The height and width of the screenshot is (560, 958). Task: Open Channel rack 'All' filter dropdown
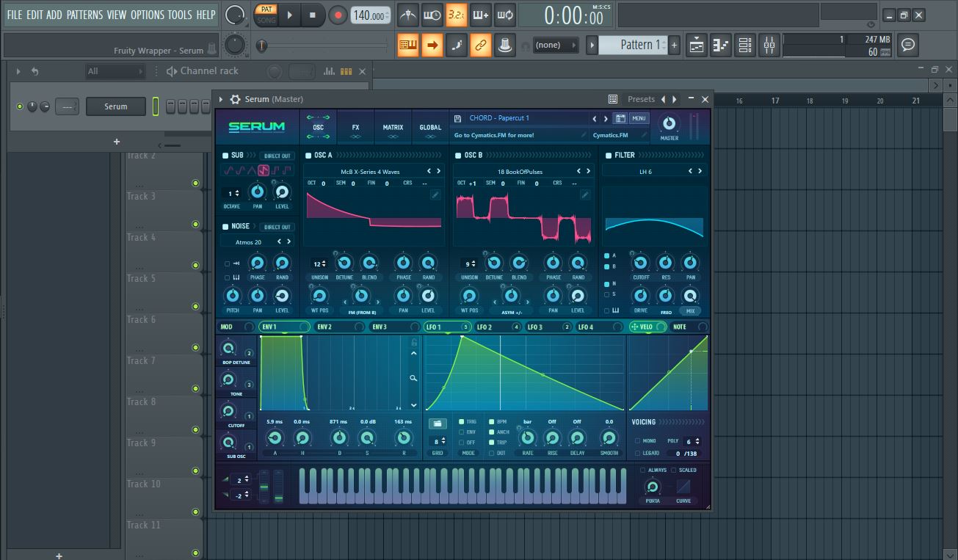point(115,71)
